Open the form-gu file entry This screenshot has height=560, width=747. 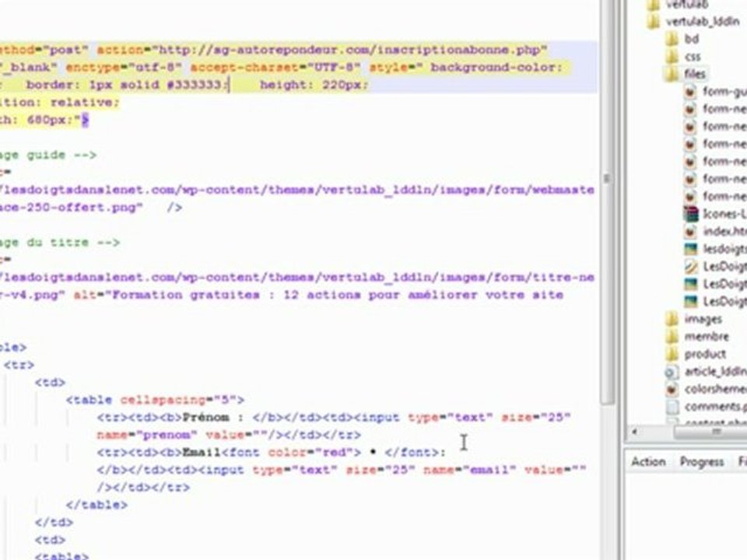pyautogui.click(x=724, y=92)
